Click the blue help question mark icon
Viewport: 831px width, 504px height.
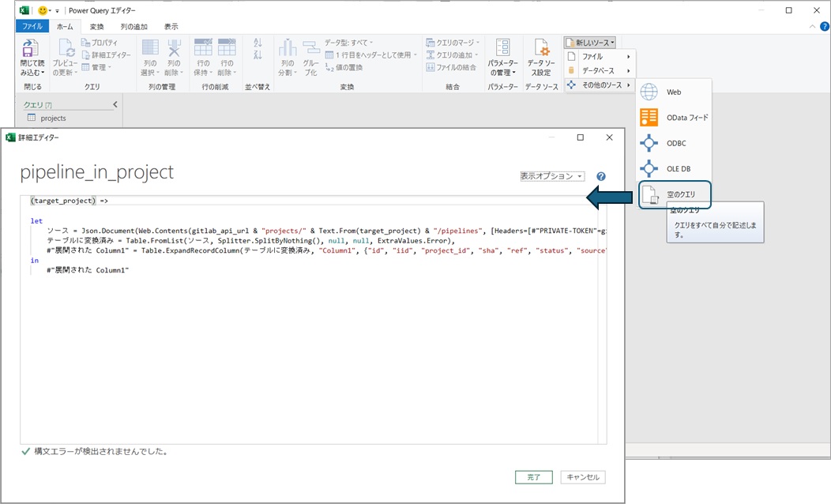click(x=601, y=177)
